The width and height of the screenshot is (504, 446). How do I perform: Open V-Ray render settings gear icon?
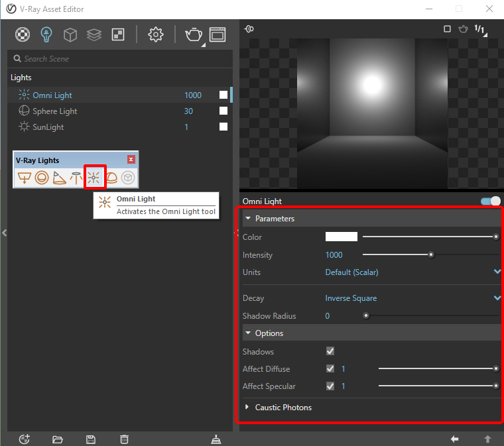pos(155,34)
